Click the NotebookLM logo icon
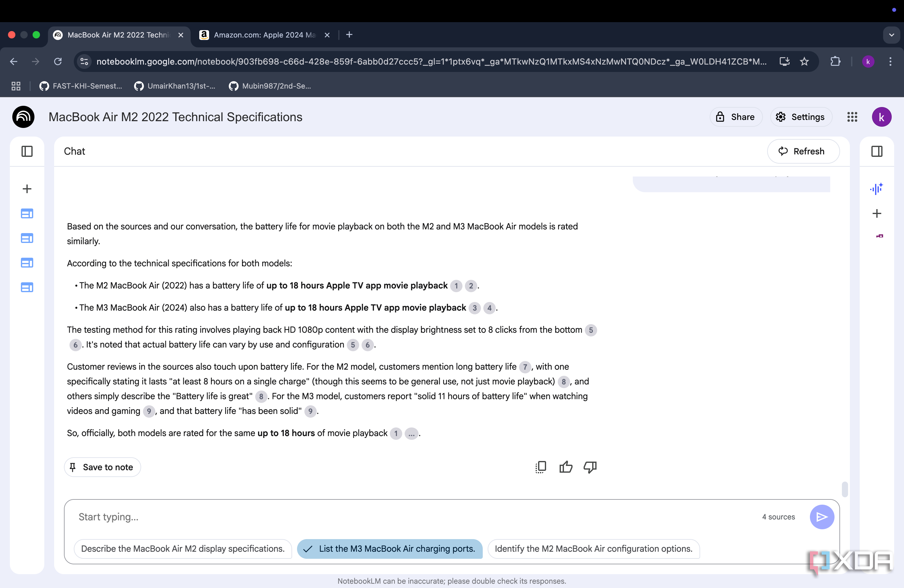 tap(24, 117)
